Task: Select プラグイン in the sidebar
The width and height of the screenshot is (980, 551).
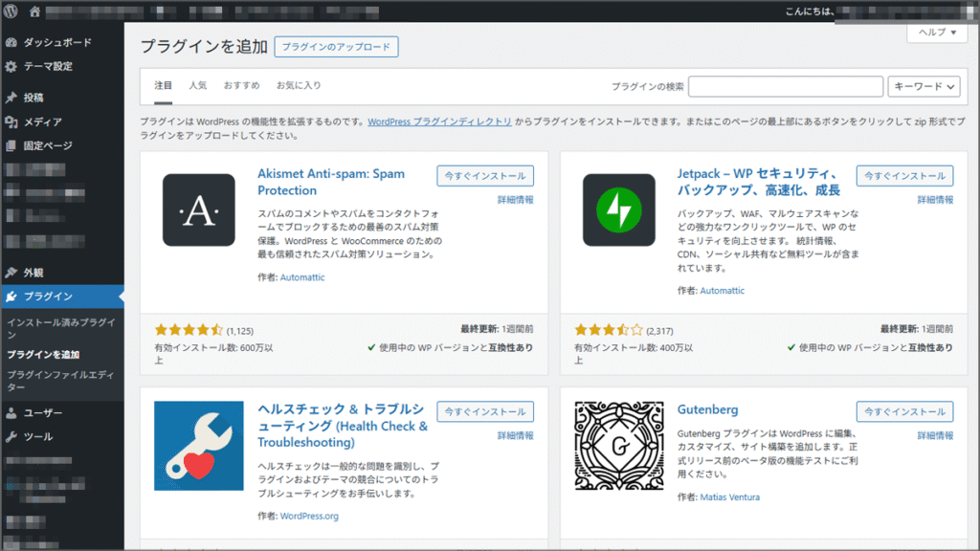Action: (x=48, y=297)
